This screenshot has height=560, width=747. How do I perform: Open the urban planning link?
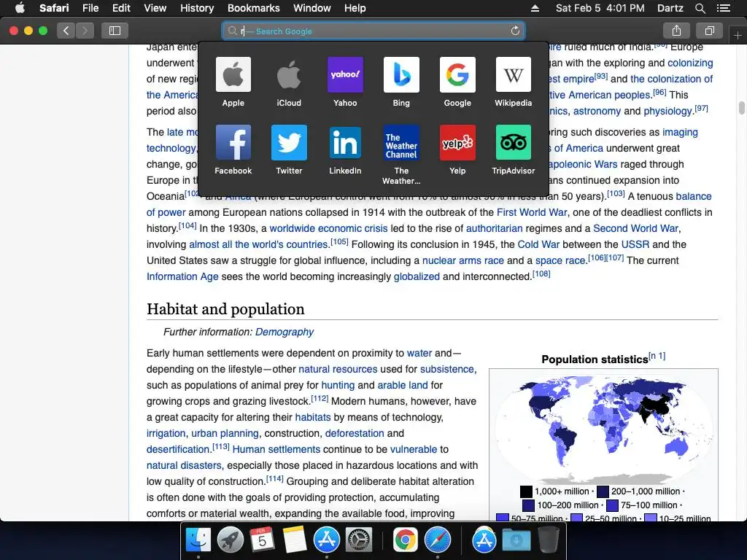point(225,433)
